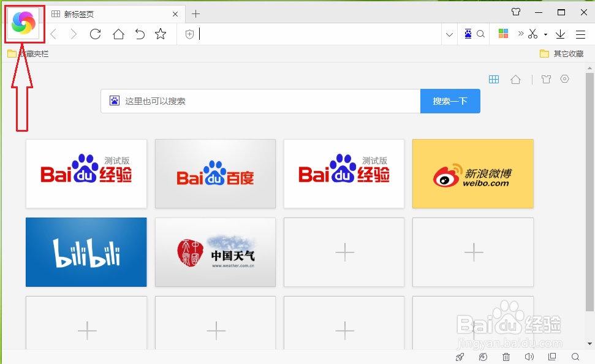Click the scrollbar down arrow
This screenshot has width=595, height=364.
tap(589, 344)
